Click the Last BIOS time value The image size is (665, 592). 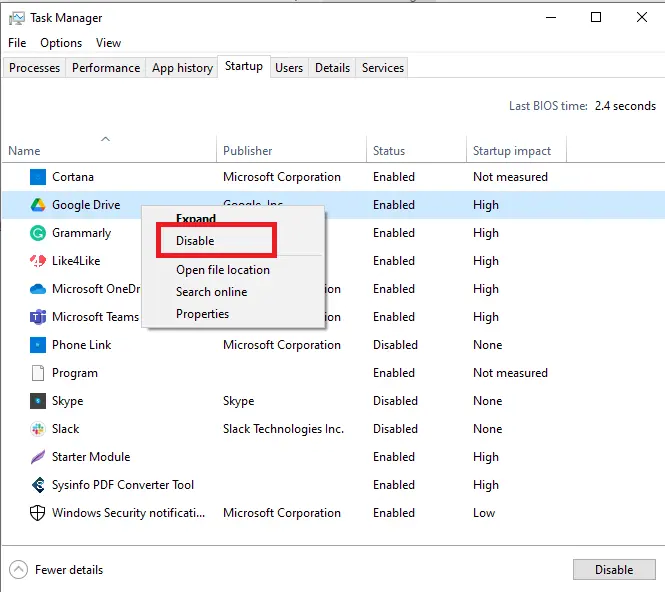[625, 106]
